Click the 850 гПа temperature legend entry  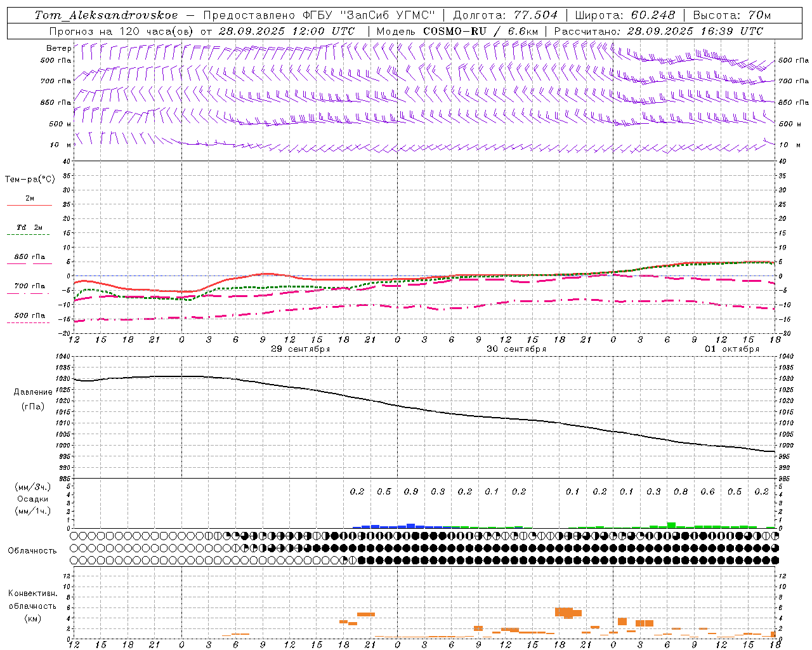click(x=29, y=257)
